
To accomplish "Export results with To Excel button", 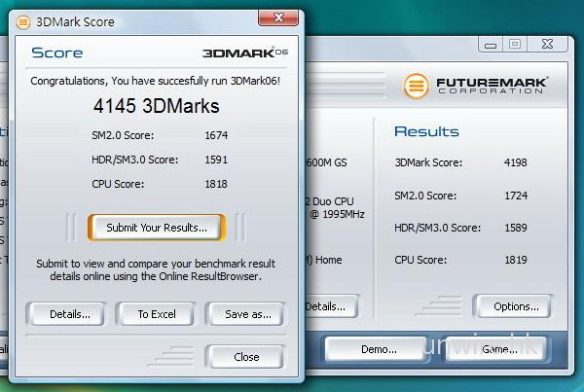I will (155, 314).
